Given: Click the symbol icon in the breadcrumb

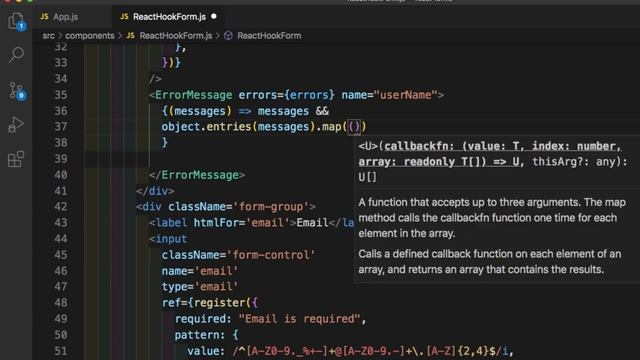Looking at the screenshot, I should click(228, 36).
